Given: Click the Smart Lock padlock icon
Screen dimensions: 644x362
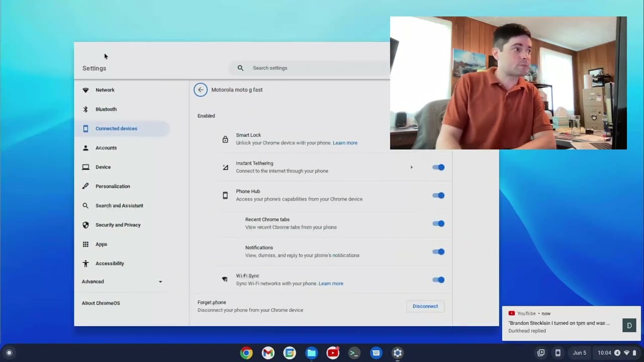Looking at the screenshot, I should pyautogui.click(x=225, y=139).
